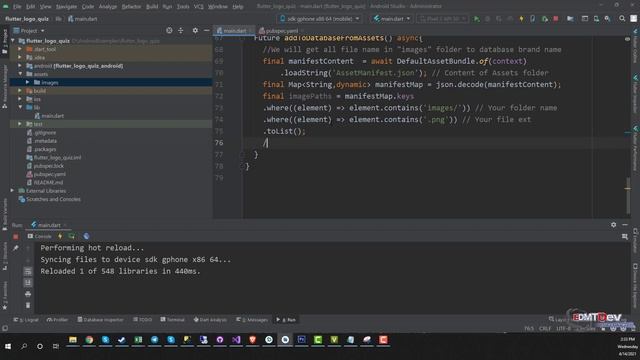Trigger Flutter hot reload lightning icon in toolbar
Viewport: 640px width, 360px height.
[521, 19]
